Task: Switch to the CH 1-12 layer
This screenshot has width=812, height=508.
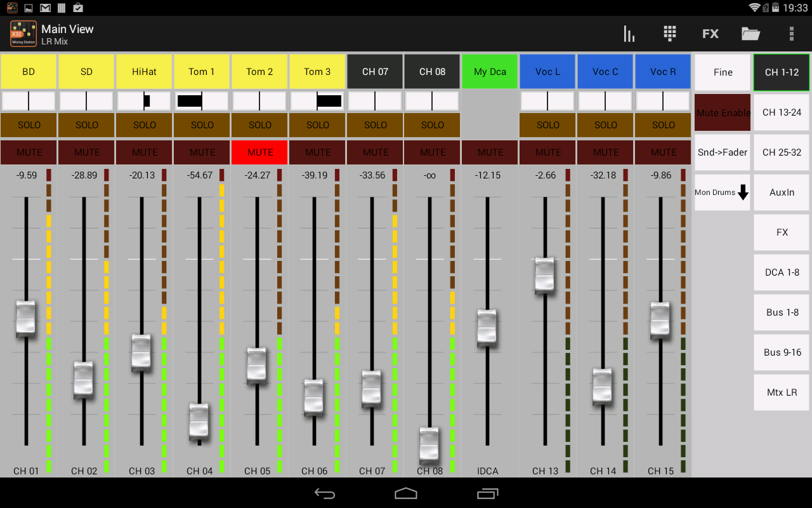Action: tap(782, 72)
